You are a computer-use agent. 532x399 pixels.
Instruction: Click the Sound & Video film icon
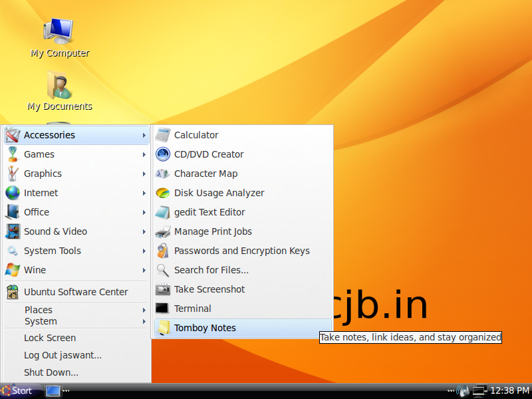(x=13, y=231)
